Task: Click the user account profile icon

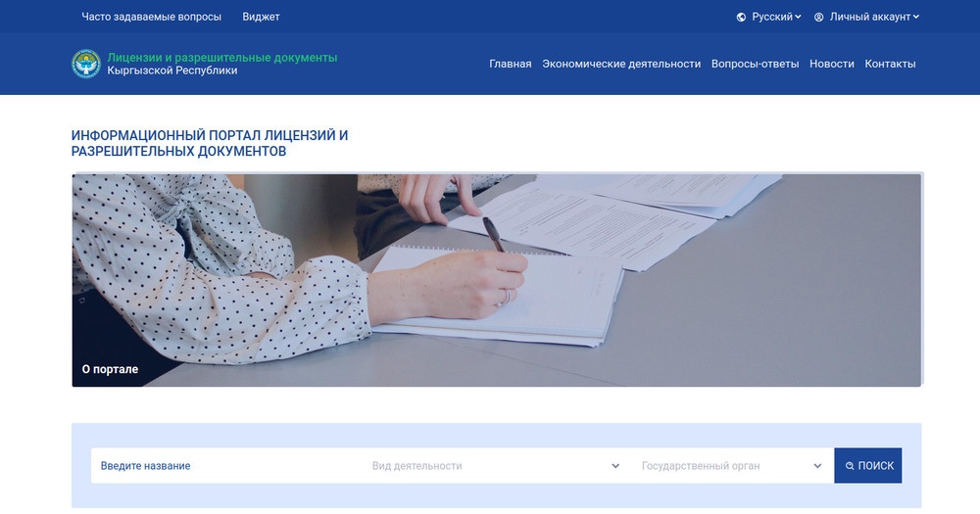Action: tap(819, 17)
